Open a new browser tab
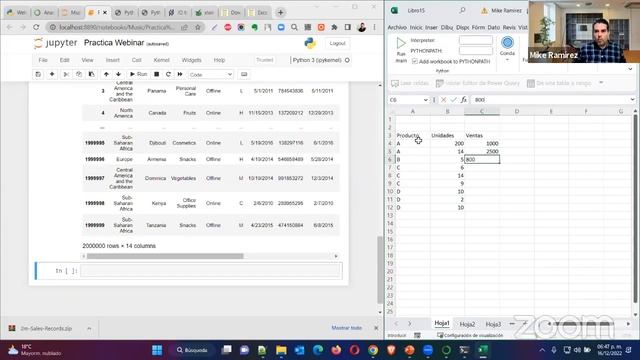The image size is (640, 360). pyautogui.click(x=280, y=13)
